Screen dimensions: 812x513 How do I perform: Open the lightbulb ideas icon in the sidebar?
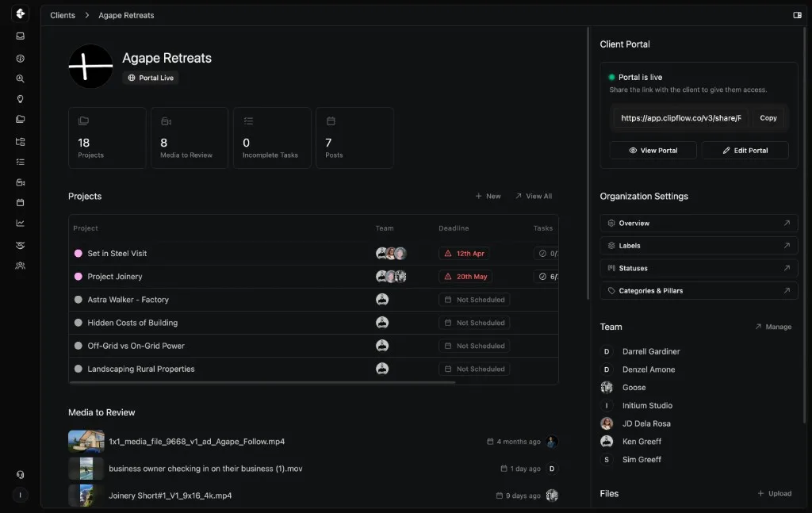(x=20, y=99)
